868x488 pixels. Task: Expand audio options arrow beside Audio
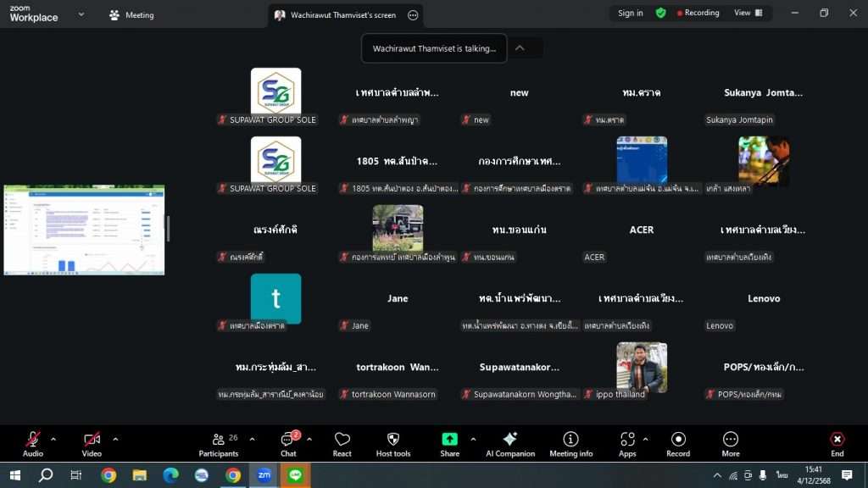[x=53, y=439]
